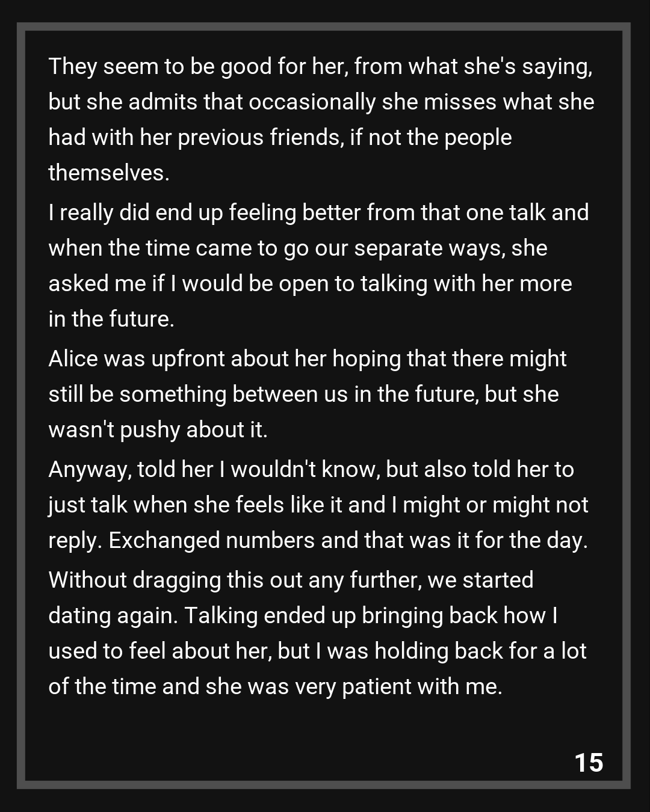The height and width of the screenshot is (812, 650).
Task: Click the phrase "something between us"
Action: tap(234, 394)
